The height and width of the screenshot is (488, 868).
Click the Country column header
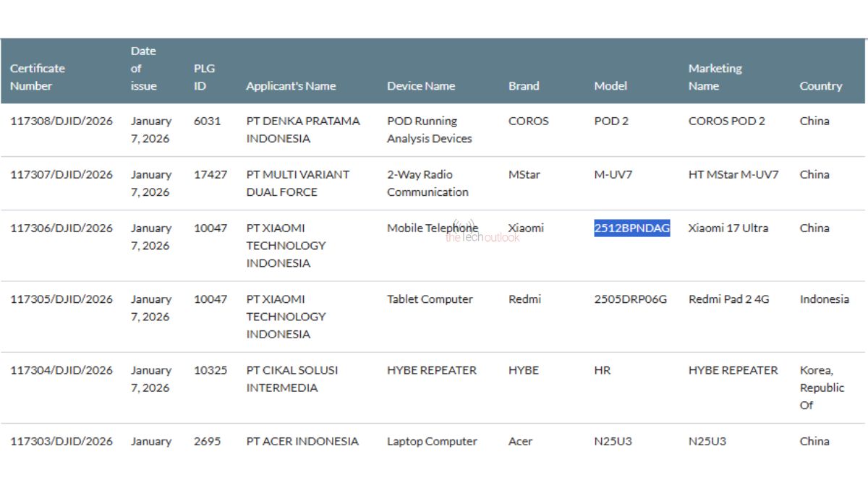tap(820, 86)
